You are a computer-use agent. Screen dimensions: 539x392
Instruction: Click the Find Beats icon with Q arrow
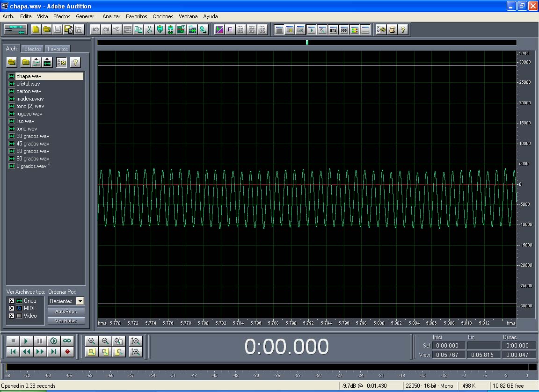pyautogui.click(x=203, y=30)
